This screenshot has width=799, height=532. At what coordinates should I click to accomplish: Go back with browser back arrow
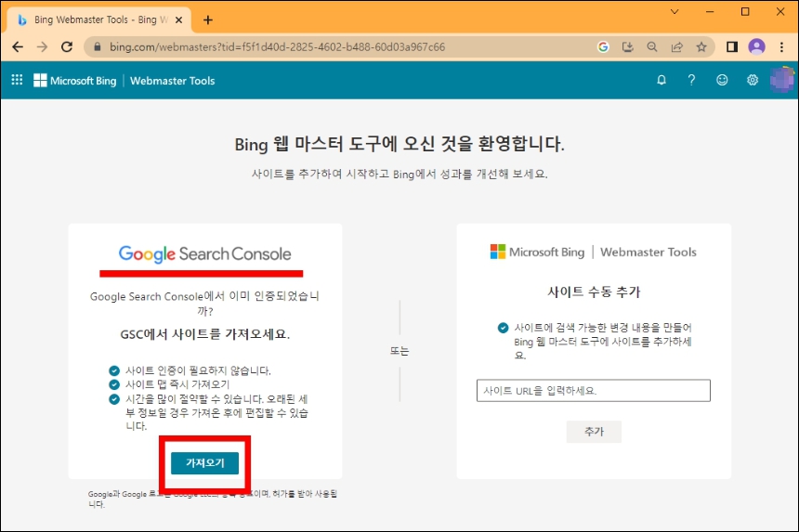point(18,46)
